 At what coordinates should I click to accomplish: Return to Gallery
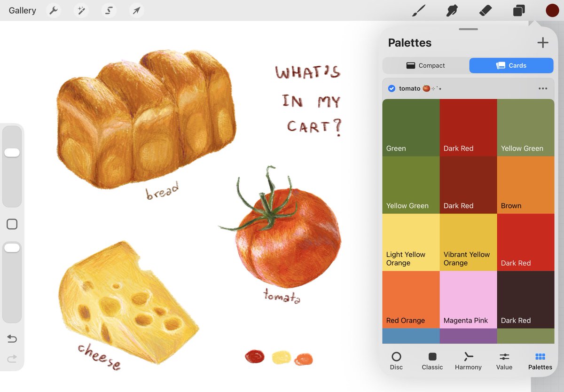(22, 10)
